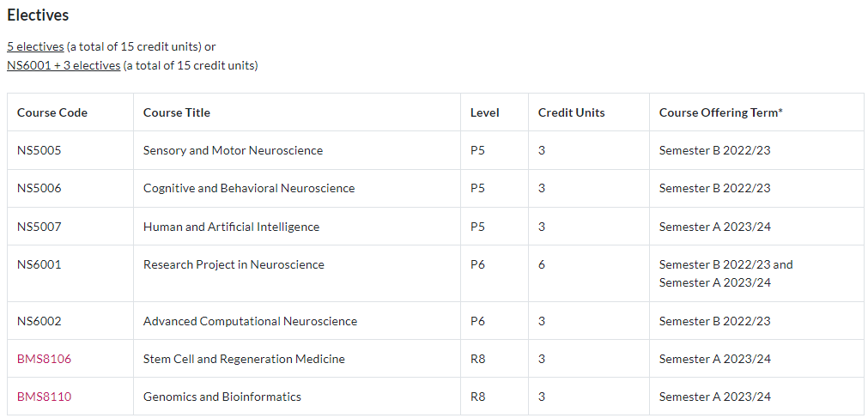Click the Credit Units column header
This screenshot has height=418, width=868.
[x=571, y=112]
